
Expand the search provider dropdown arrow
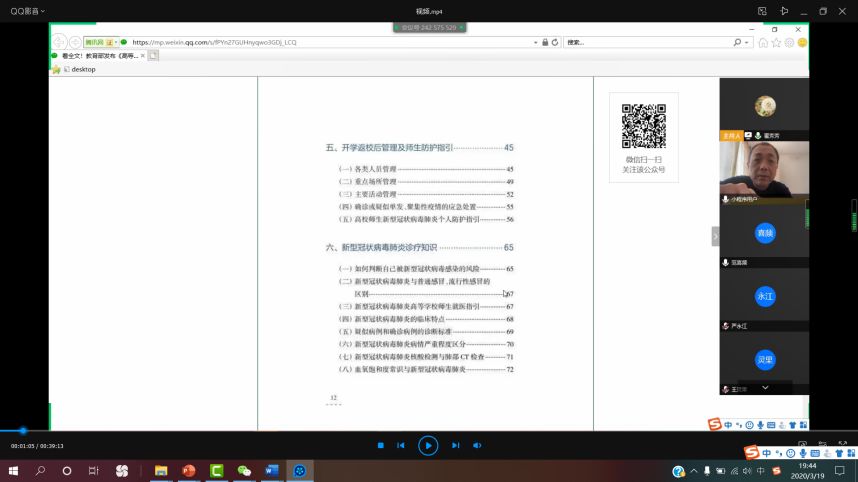[x=746, y=42]
